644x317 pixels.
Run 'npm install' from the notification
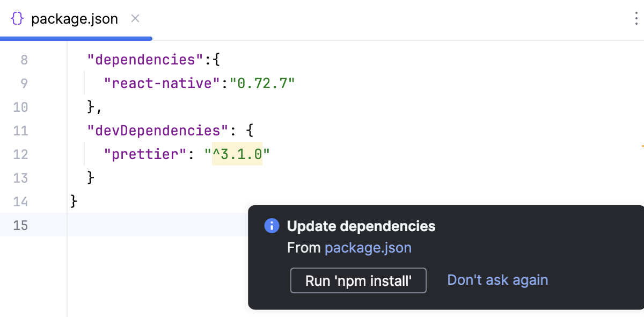click(358, 280)
